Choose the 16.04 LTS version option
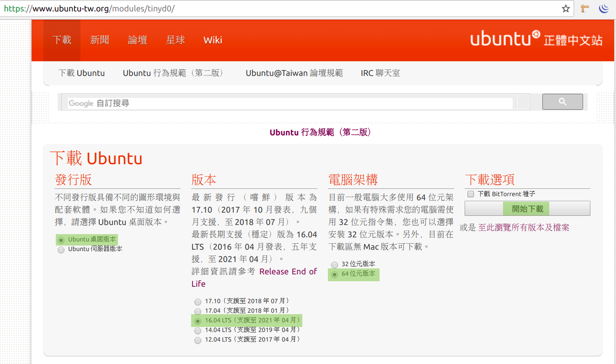 198,321
